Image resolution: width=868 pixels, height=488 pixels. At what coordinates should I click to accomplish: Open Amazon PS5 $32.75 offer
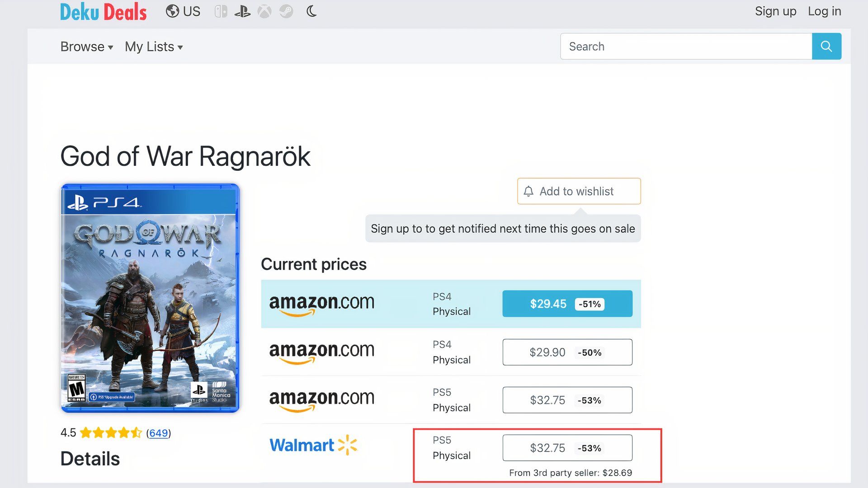[x=567, y=400]
